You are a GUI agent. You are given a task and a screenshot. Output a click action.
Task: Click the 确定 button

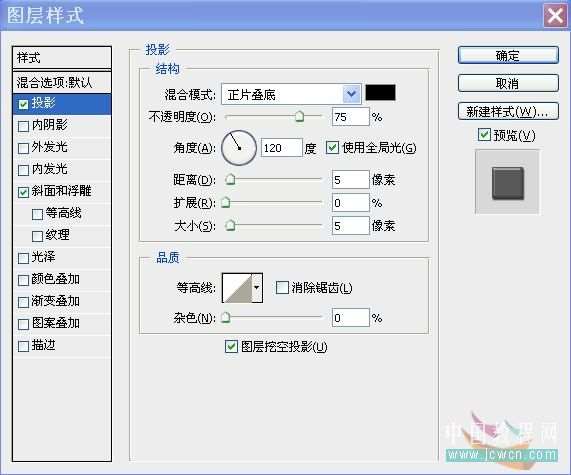(508, 55)
